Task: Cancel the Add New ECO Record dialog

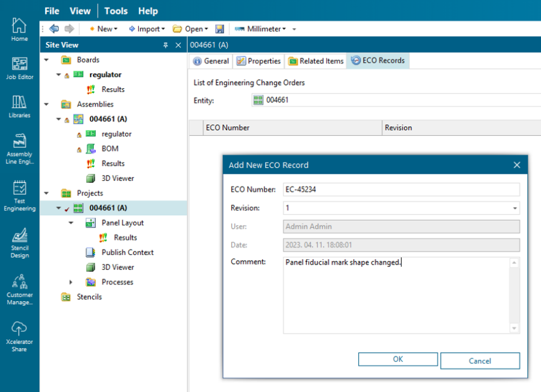Action: tap(480, 360)
